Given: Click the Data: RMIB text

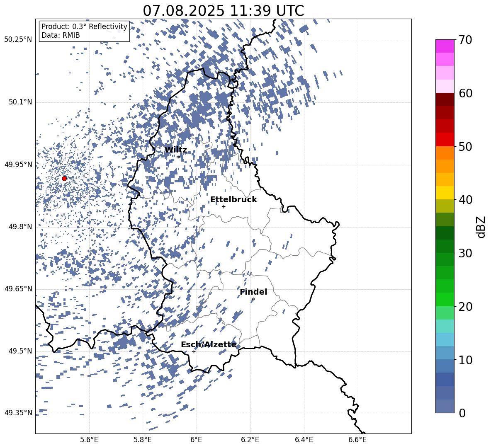Looking at the screenshot, I should click(x=61, y=35).
